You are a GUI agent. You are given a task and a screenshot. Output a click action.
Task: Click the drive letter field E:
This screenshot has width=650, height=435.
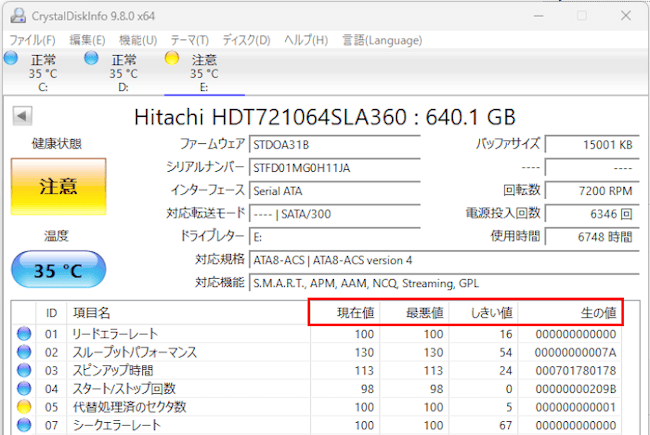335,237
